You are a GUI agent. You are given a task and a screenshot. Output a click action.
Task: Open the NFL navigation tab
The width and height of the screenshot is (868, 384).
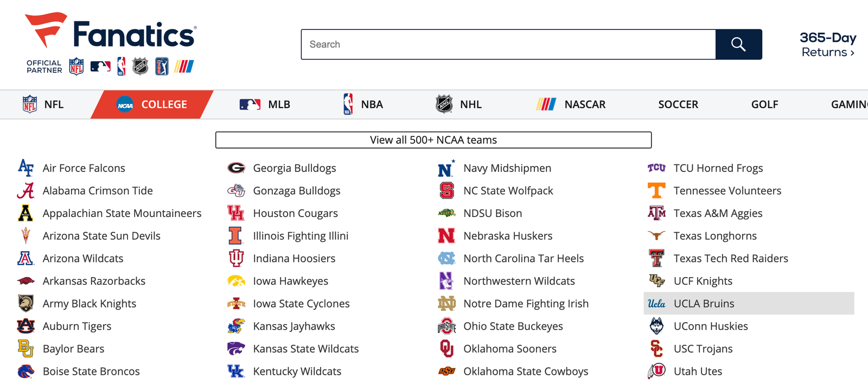click(x=43, y=105)
